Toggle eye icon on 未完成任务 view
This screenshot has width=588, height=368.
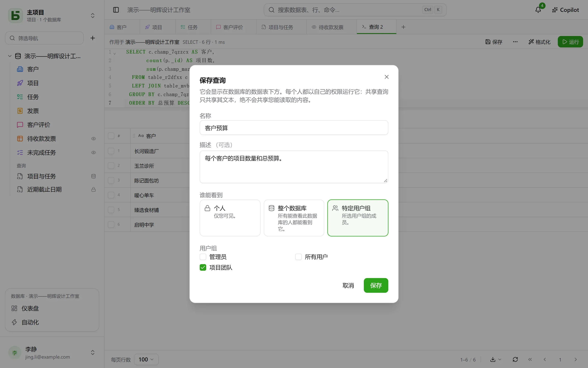point(93,153)
